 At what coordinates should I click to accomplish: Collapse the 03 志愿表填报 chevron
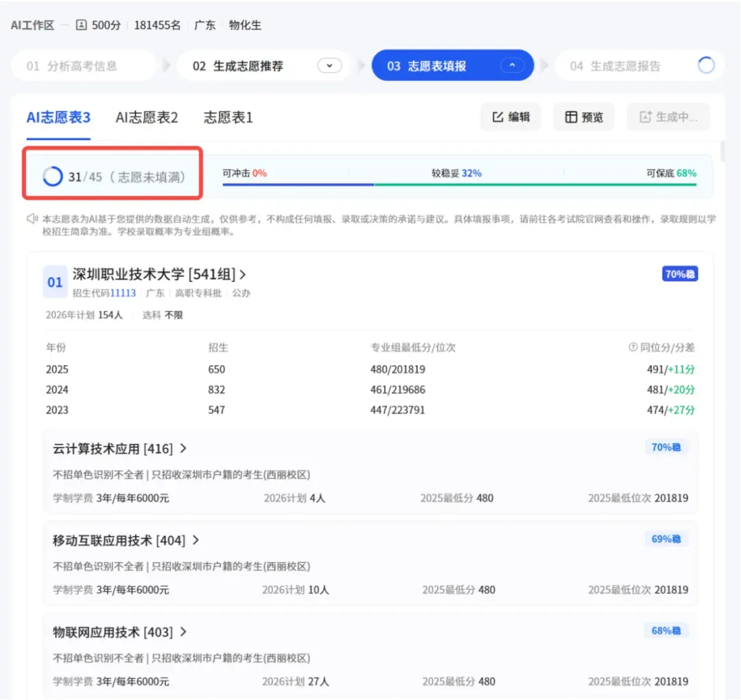[513, 65]
